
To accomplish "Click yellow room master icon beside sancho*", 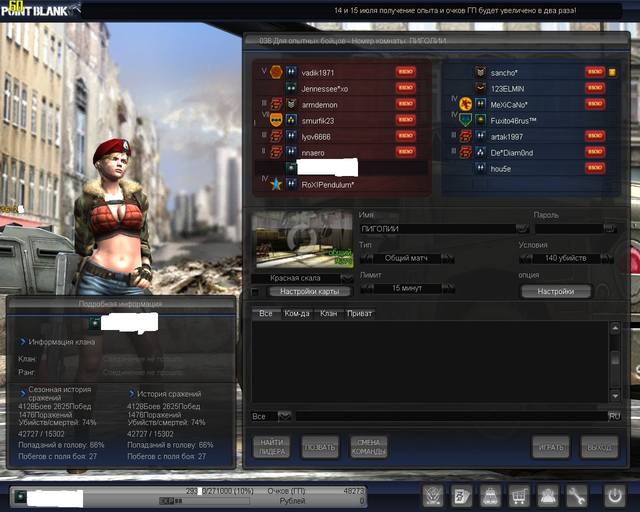I will [612, 72].
